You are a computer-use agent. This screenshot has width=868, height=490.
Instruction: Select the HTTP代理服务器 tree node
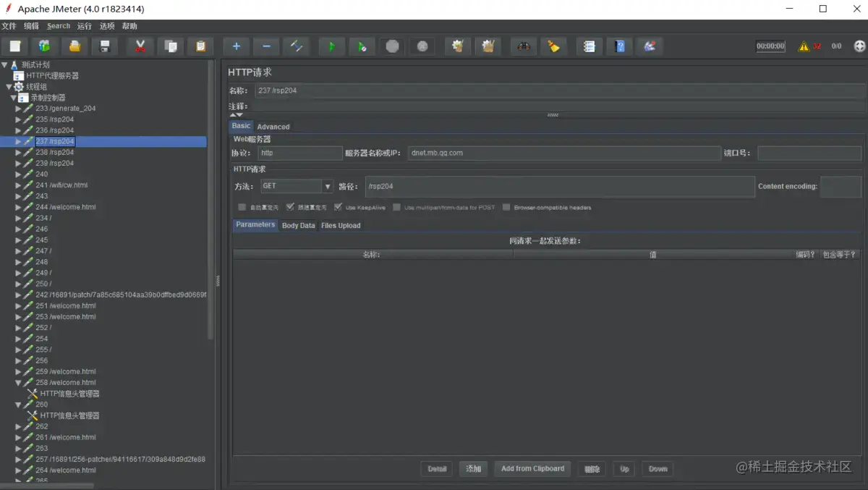(x=53, y=75)
